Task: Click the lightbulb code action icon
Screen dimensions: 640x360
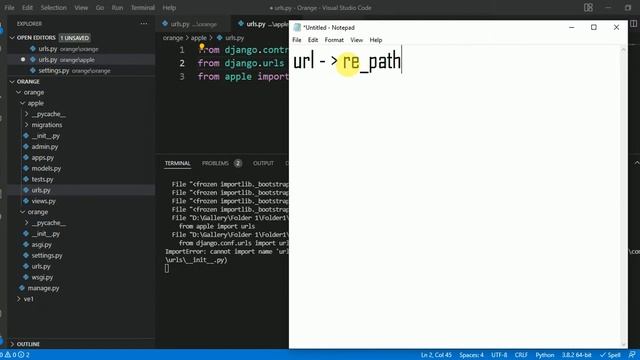Action: click(x=202, y=47)
